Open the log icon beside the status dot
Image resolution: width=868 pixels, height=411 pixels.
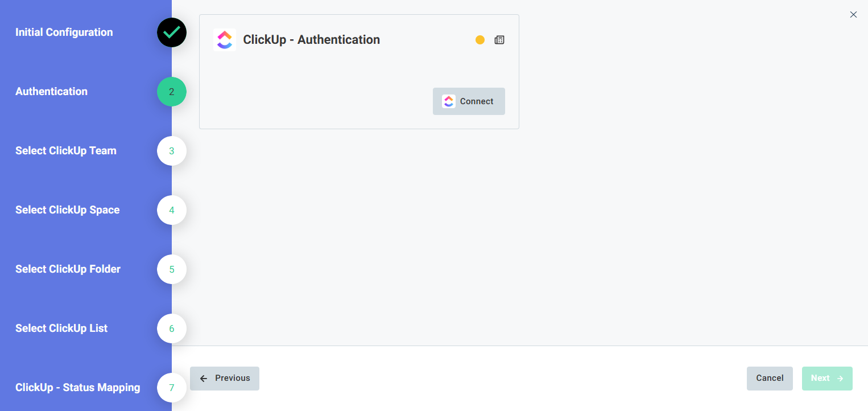(x=499, y=40)
